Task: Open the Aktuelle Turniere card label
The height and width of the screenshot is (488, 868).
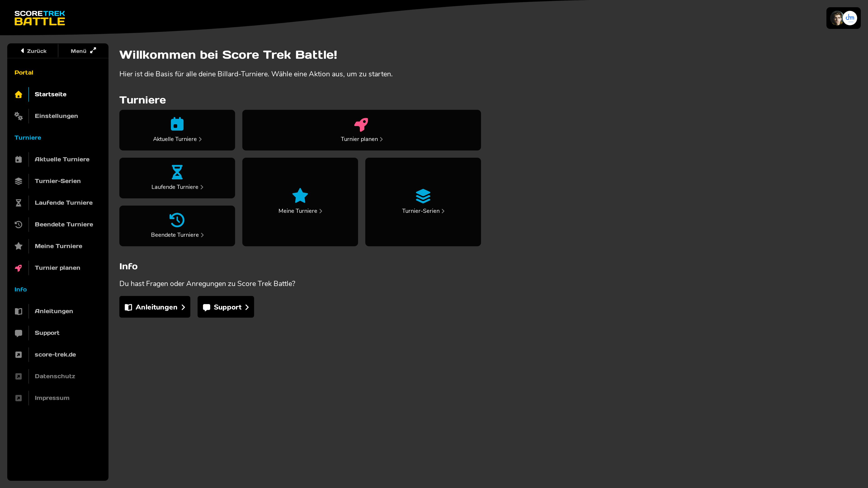Action: point(175,139)
